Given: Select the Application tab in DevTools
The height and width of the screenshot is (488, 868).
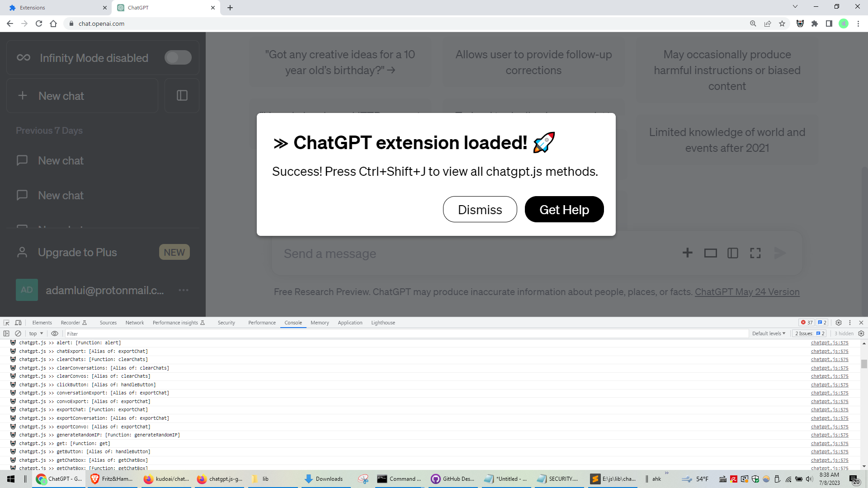Looking at the screenshot, I should (x=350, y=322).
